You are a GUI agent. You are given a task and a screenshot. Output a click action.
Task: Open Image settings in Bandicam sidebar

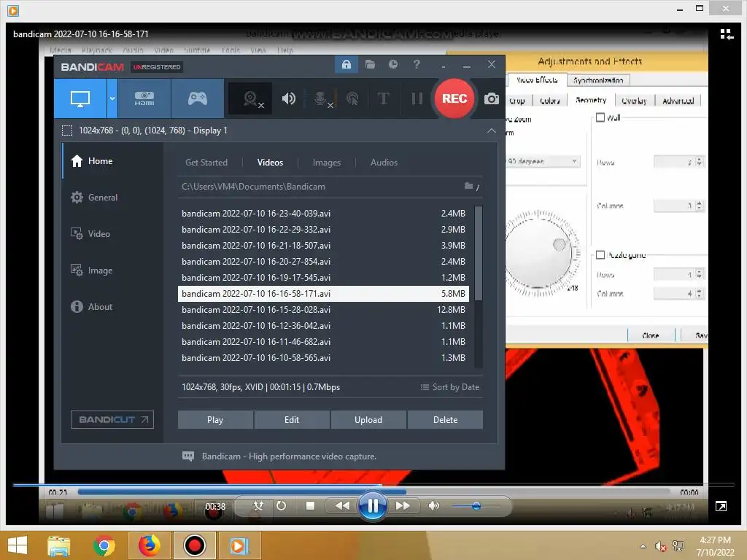112,271
